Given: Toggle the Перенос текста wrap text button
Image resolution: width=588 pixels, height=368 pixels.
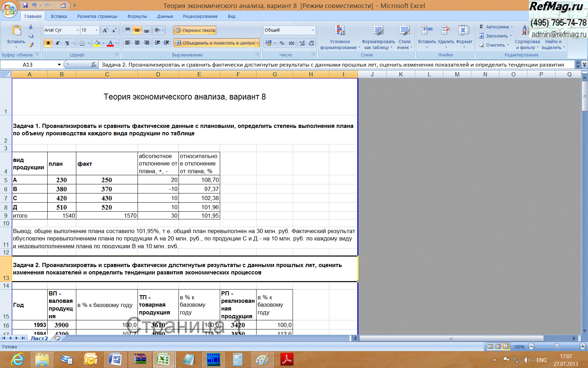Looking at the screenshot, I should [195, 30].
